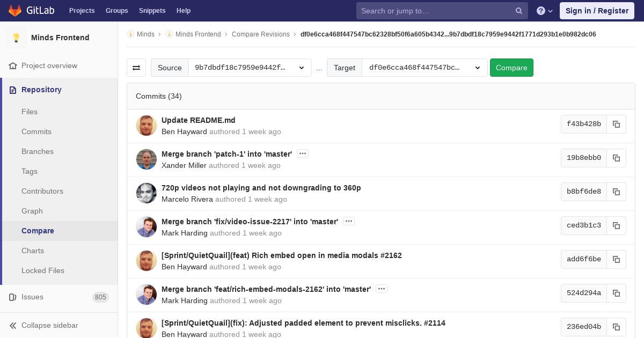Focus the Search or jump to field
Viewport: 644px width, 338px height.
pyautogui.click(x=435, y=11)
